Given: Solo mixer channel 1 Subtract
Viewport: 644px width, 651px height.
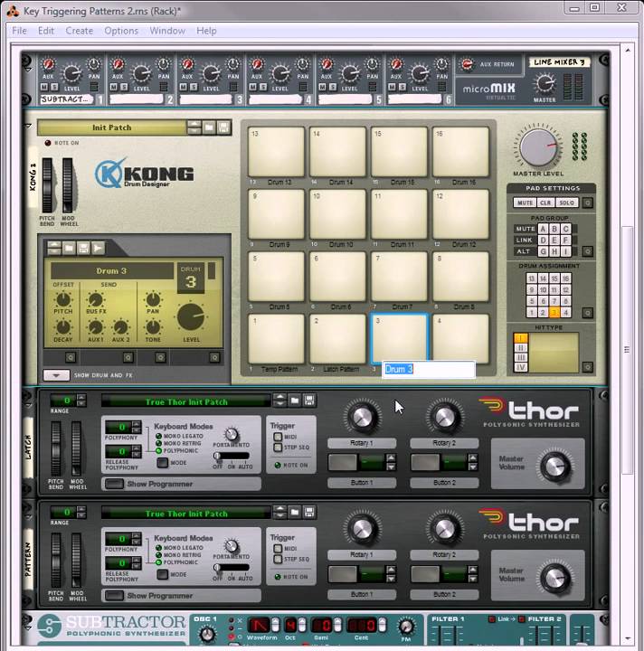Looking at the screenshot, I should (x=55, y=87).
